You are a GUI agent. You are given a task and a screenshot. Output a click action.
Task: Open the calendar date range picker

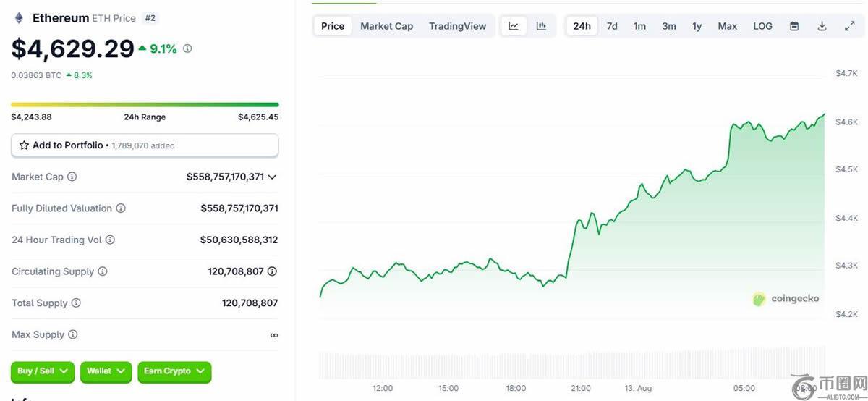794,26
